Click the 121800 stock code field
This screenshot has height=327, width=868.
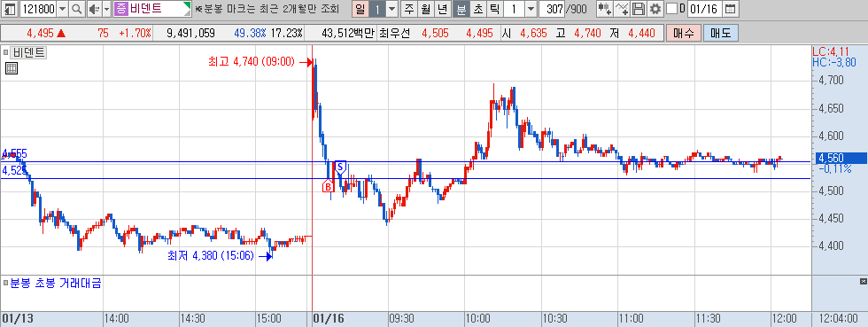point(37,9)
